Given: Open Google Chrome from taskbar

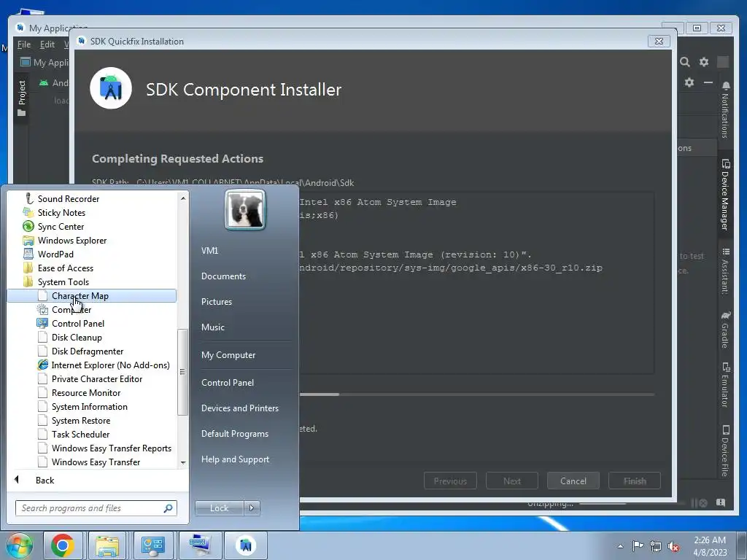Looking at the screenshot, I should click(63, 545).
